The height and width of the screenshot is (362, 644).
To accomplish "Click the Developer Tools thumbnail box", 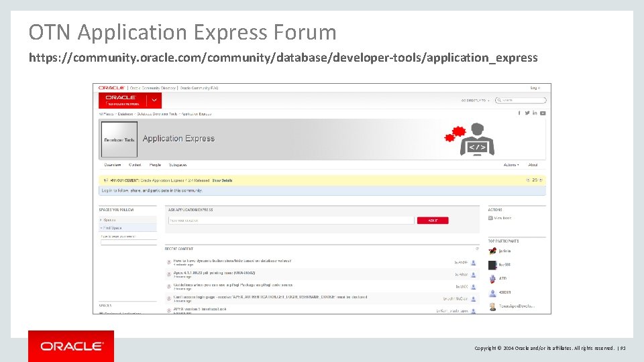I will click(x=119, y=139).
